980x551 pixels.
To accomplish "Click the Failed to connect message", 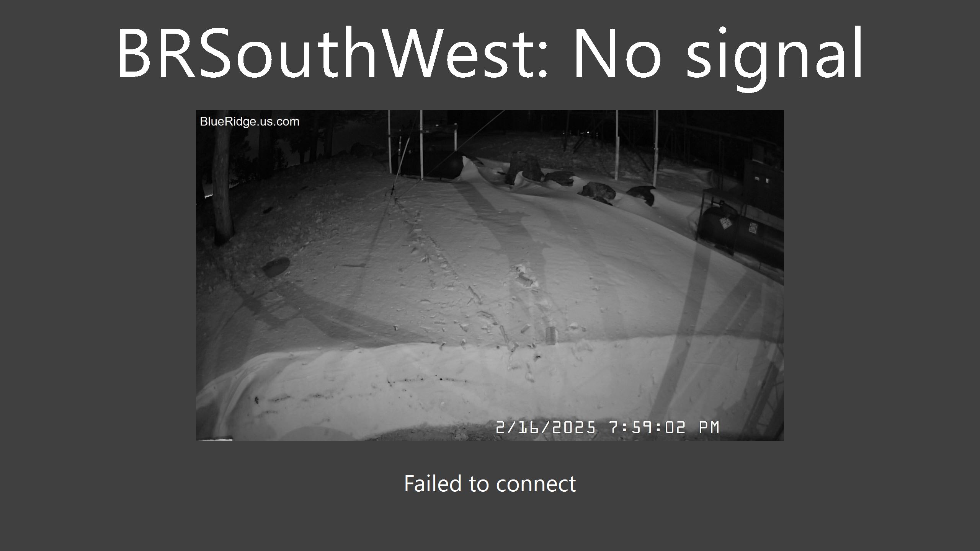I will 490,484.
